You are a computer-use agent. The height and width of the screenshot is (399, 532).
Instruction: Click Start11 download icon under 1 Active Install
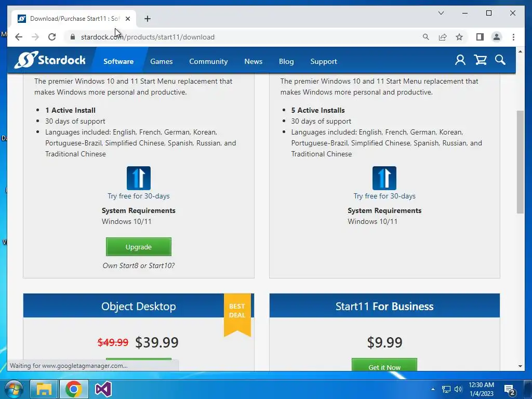tap(138, 178)
